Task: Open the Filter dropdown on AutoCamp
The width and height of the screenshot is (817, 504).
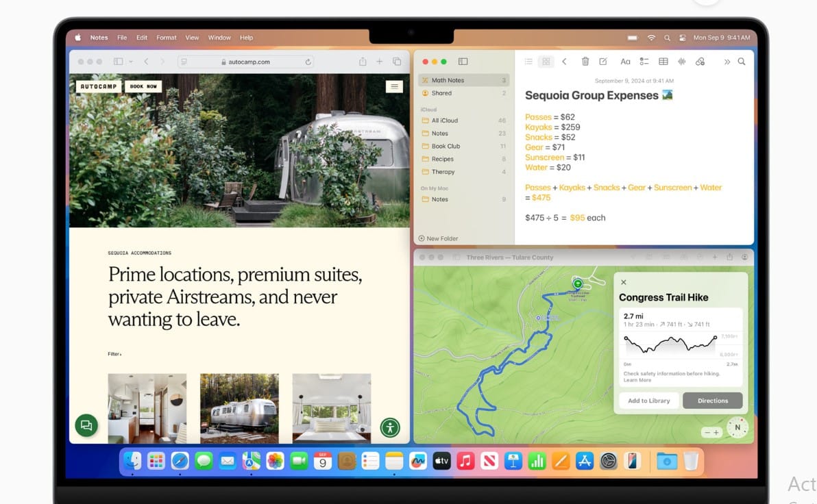Action: point(114,354)
